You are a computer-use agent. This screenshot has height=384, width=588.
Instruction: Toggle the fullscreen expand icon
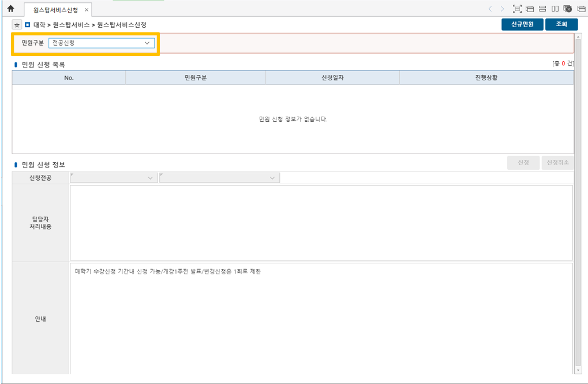point(517,9)
